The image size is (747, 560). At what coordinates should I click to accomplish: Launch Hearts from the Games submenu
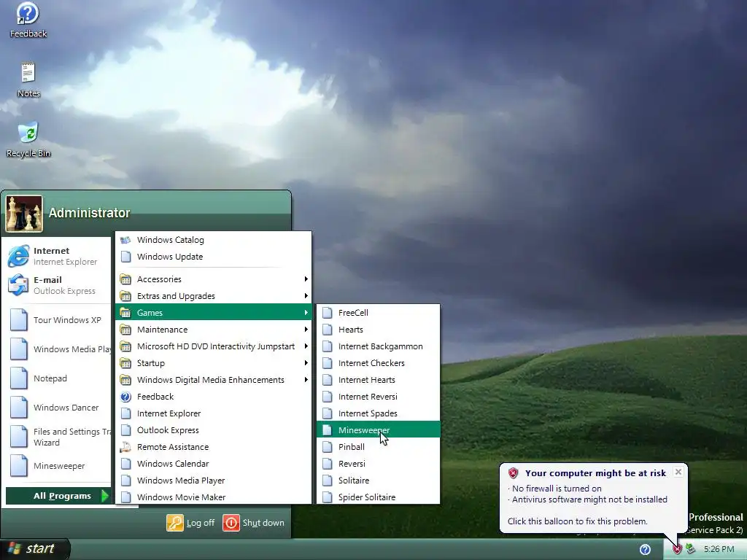click(x=379, y=330)
